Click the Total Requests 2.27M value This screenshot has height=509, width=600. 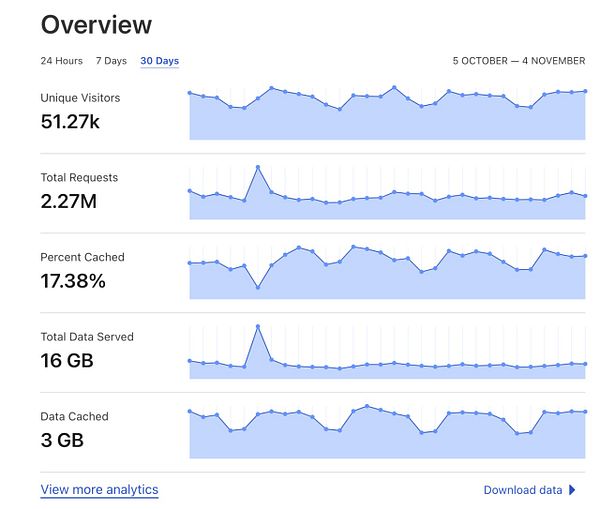pyautogui.click(x=69, y=202)
